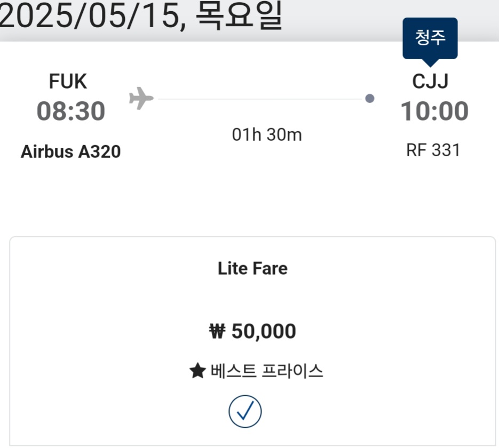This screenshot has height=448, width=499.
Task: Click the 청주 airport tooltip
Action: pos(430,38)
